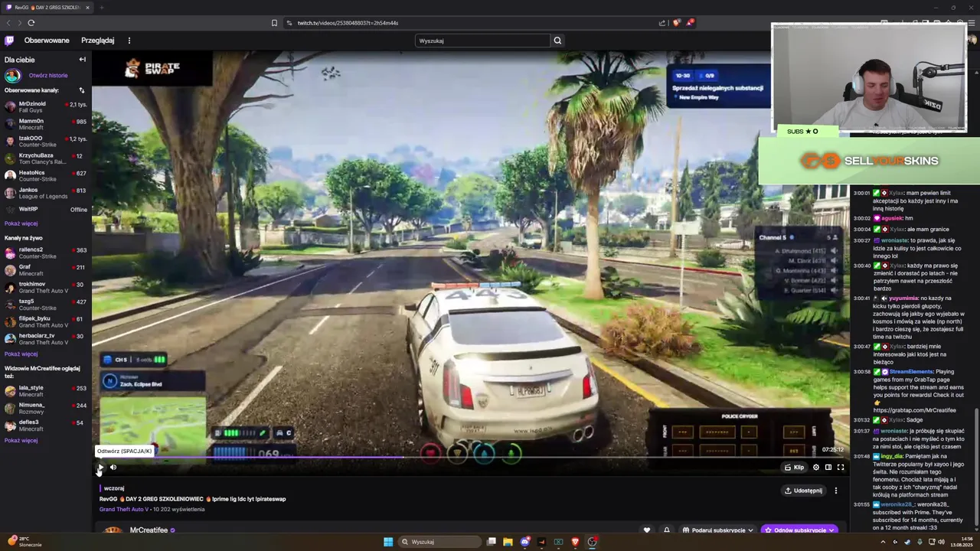Open IzakOOO channel in sidebar
This screenshot has width=980, height=551.
[46, 142]
